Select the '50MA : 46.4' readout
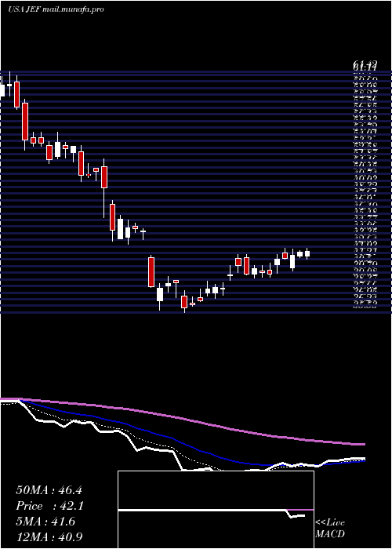This screenshot has width=392, height=549. click(49, 490)
